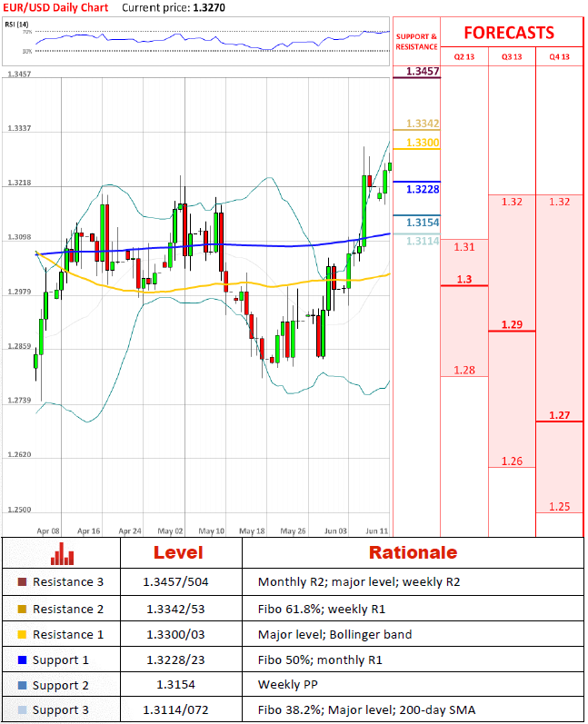This screenshot has width=588, height=724.
Task: Click the Resistance 3 dark red swatch
Action: tap(22, 581)
